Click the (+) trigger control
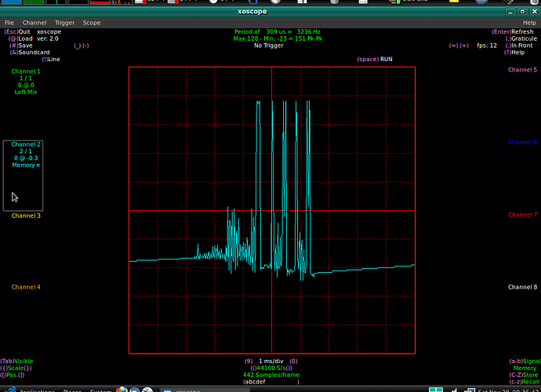Image resolution: width=541 pixels, height=392 pixels. (464, 45)
